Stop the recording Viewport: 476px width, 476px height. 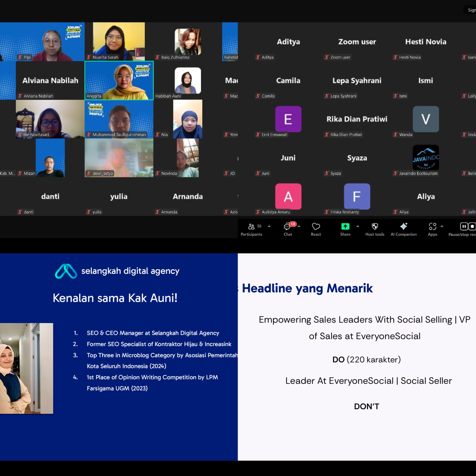point(472,226)
